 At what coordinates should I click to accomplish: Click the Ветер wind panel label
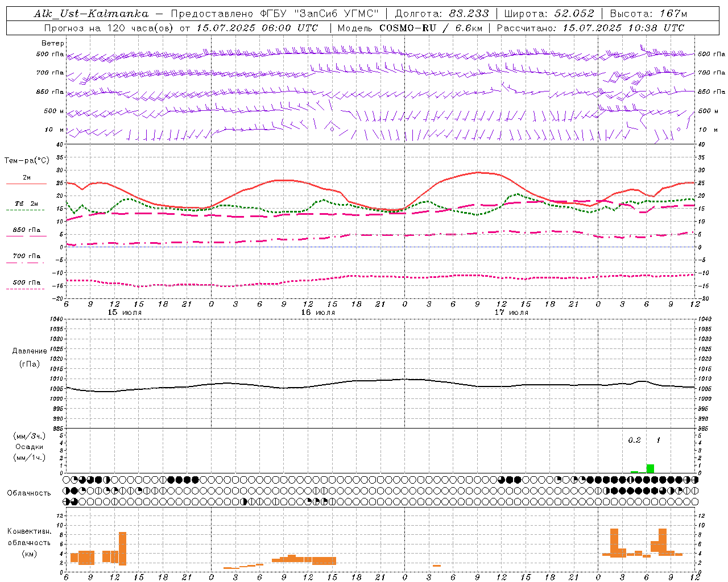(x=53, y=43)
